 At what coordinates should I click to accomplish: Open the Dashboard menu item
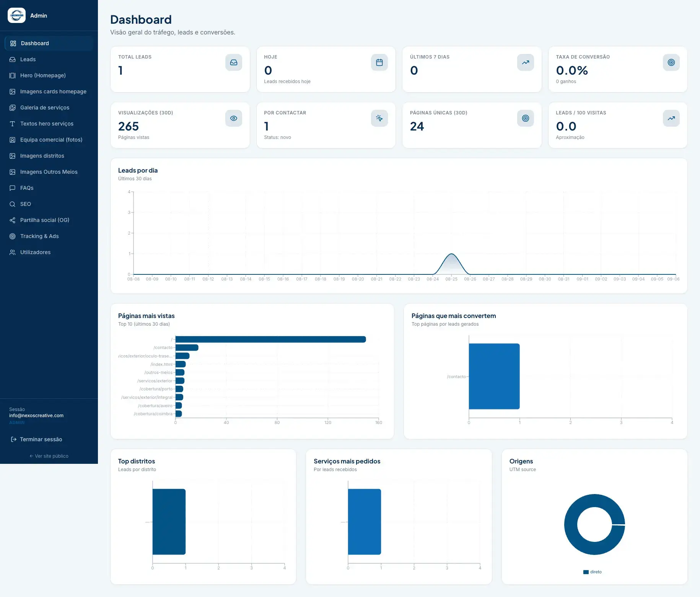click(49, 43)
